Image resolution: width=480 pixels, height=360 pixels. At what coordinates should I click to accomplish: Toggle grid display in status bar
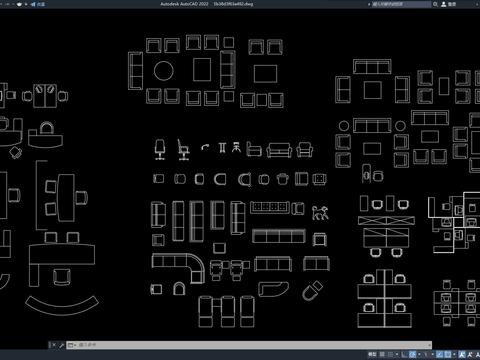point(382,354)
